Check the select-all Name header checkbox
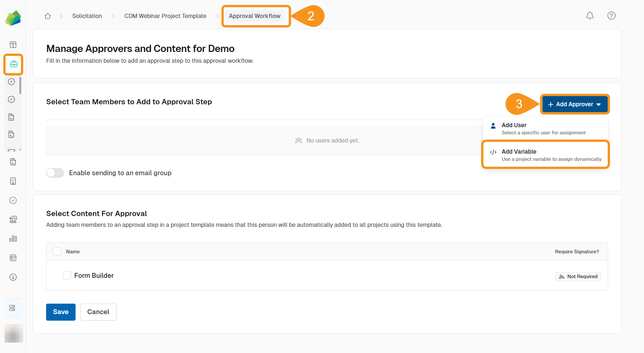This screenshot has height=353, width=644. (57, 251)
